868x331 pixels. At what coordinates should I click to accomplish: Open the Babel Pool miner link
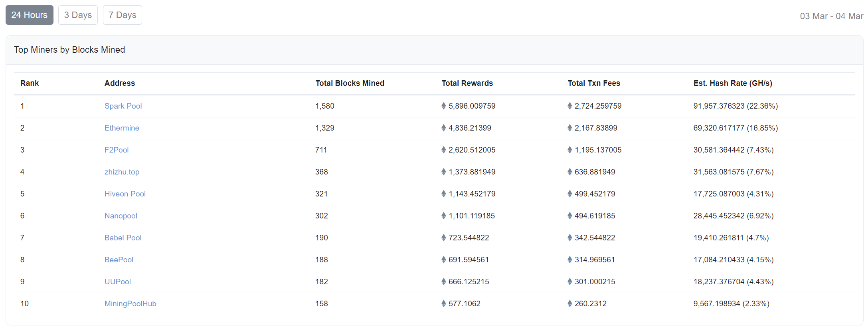click(123, 238)
